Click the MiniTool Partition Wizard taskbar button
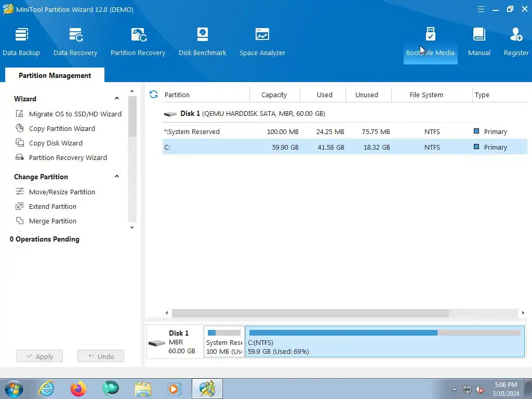 click(207, 389)
